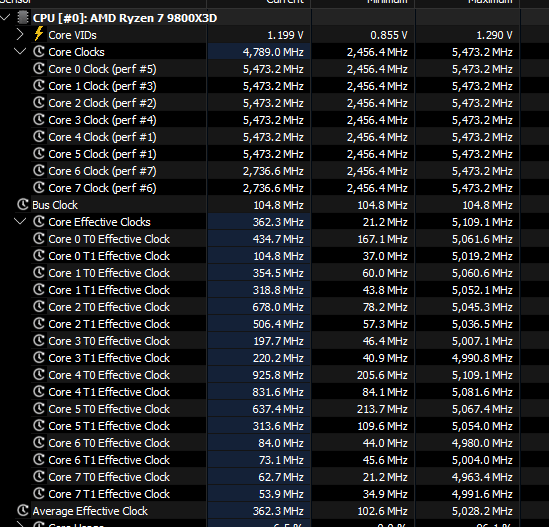Select Core 1 T1 Effective Clock label

pyautogui.click(x=109, y=290)
